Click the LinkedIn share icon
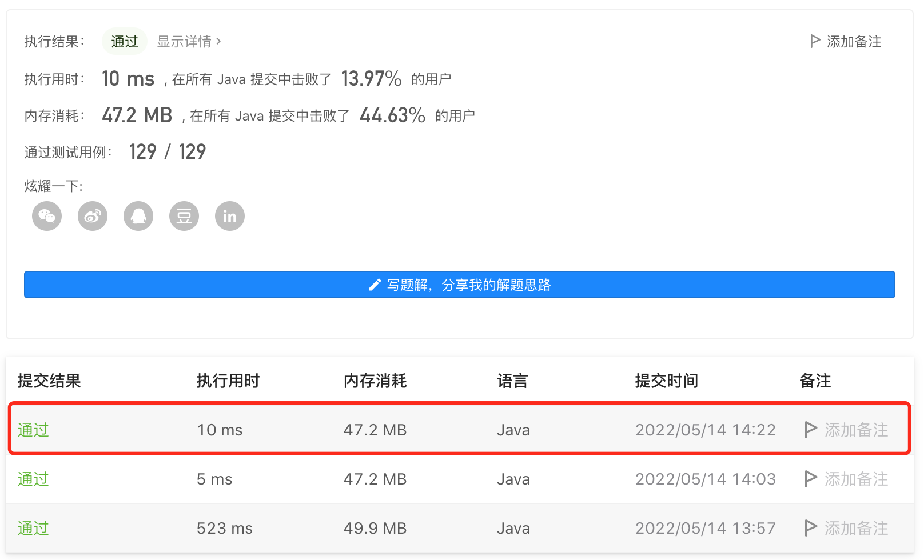 click(x=229, y=216)
